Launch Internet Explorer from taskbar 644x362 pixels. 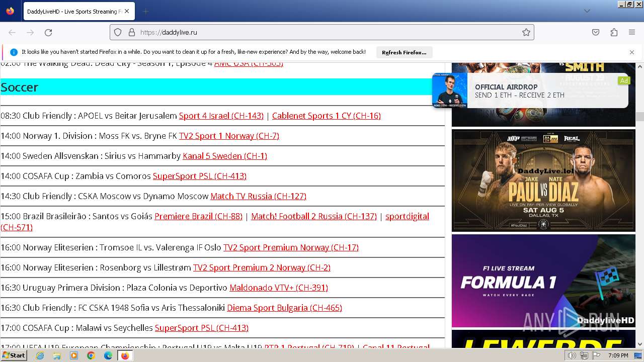click(x=40, y=355)
